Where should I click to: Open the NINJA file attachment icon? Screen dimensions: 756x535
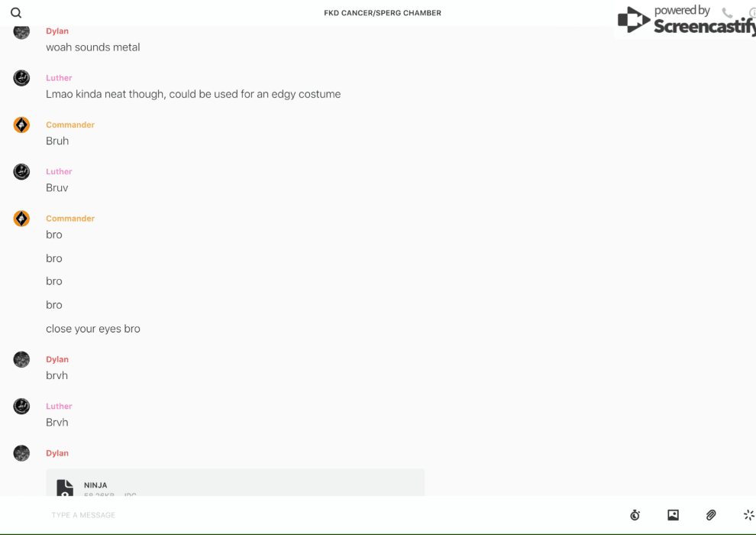point(65,488)
